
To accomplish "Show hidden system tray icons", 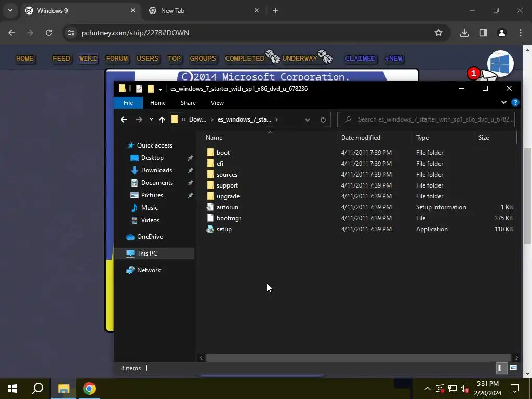I will click(x=427, y=389).
